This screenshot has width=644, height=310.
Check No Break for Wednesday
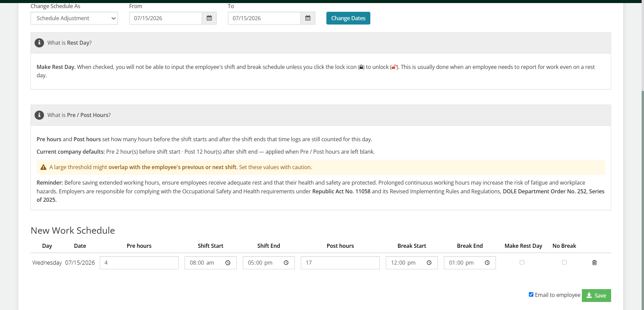pos(564,262)
